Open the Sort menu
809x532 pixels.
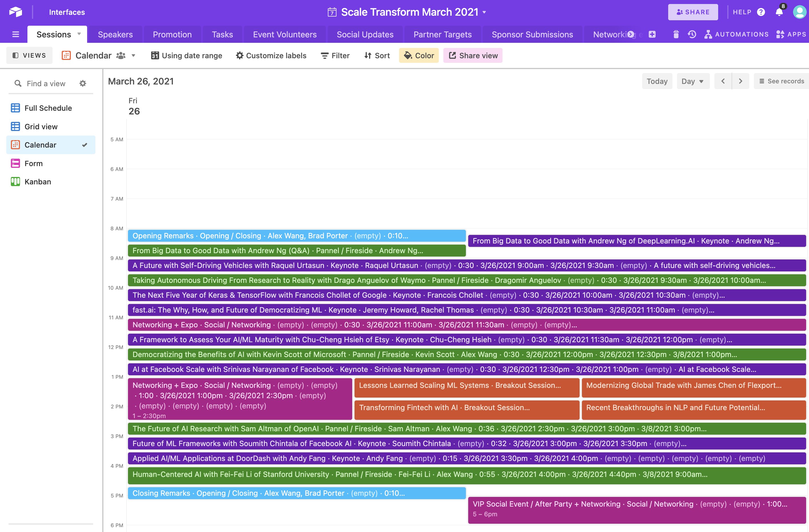(377, 55)
